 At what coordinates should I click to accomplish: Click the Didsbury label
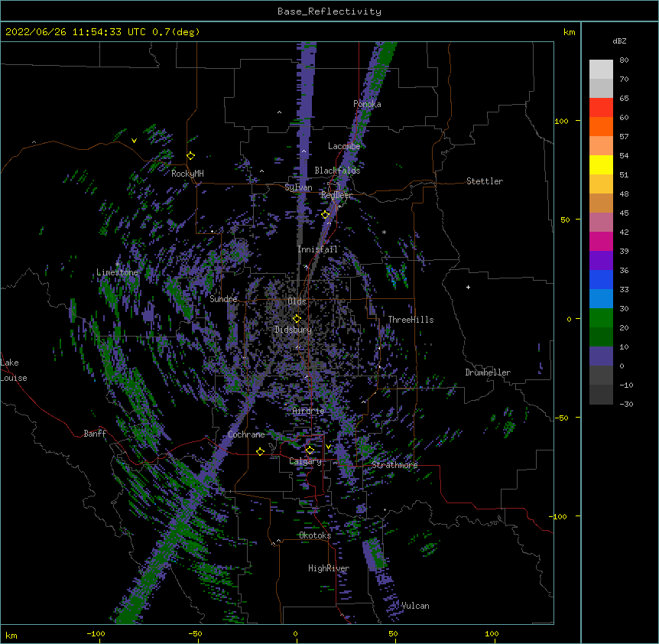(x=294, y=330)
